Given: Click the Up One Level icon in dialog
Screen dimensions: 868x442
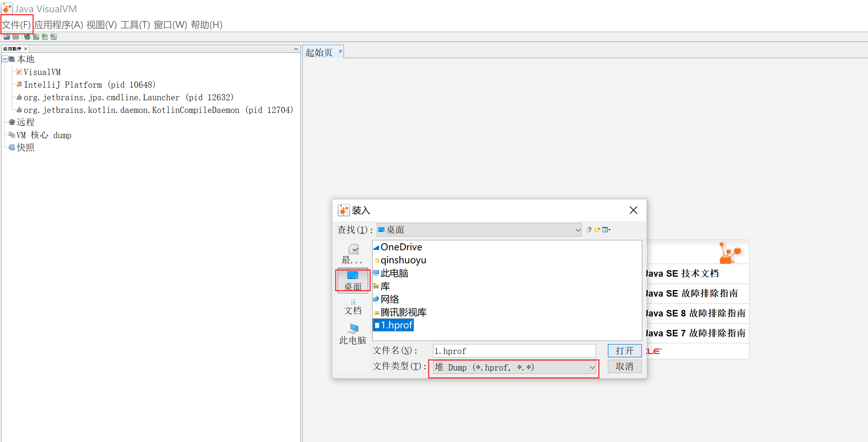Looking at the screenshot, I should tap(590, 230).
